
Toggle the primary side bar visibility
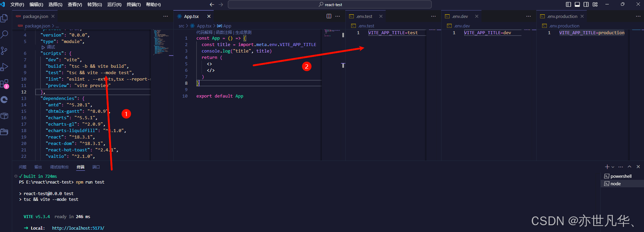[568, 4]
